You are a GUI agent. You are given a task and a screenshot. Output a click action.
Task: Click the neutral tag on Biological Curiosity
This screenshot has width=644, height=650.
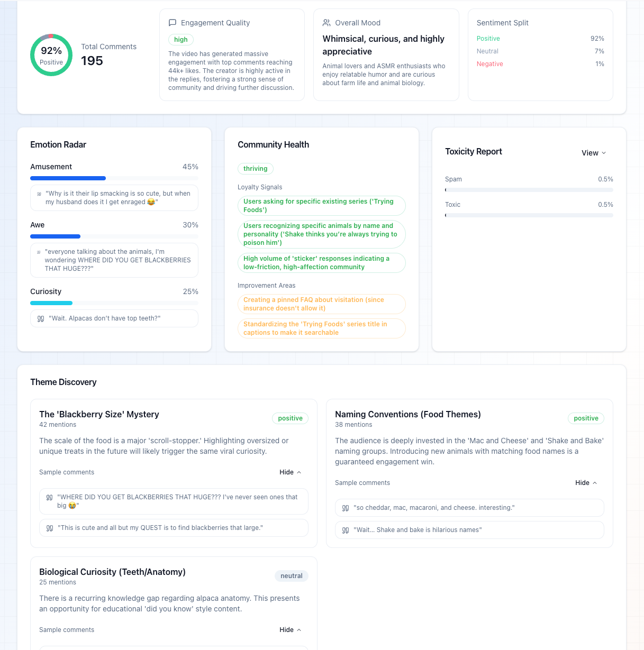coord(291,576)
